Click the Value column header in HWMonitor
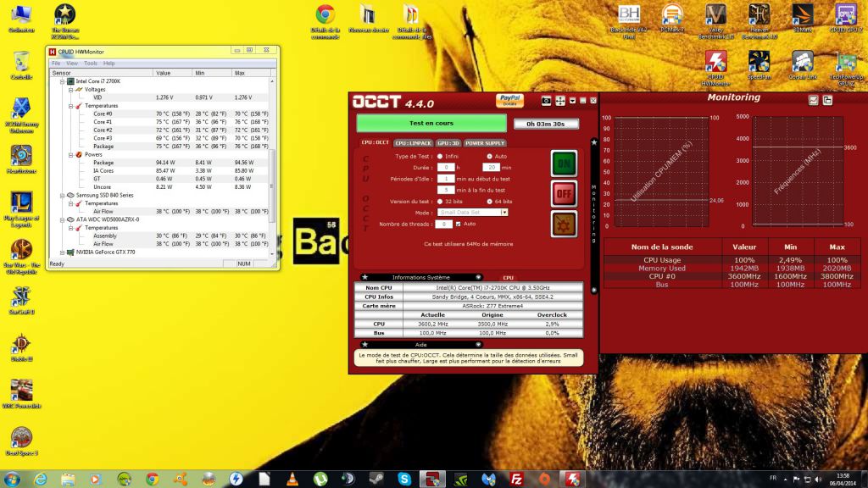The image size is (868, 488). click(x=173, y=73)
